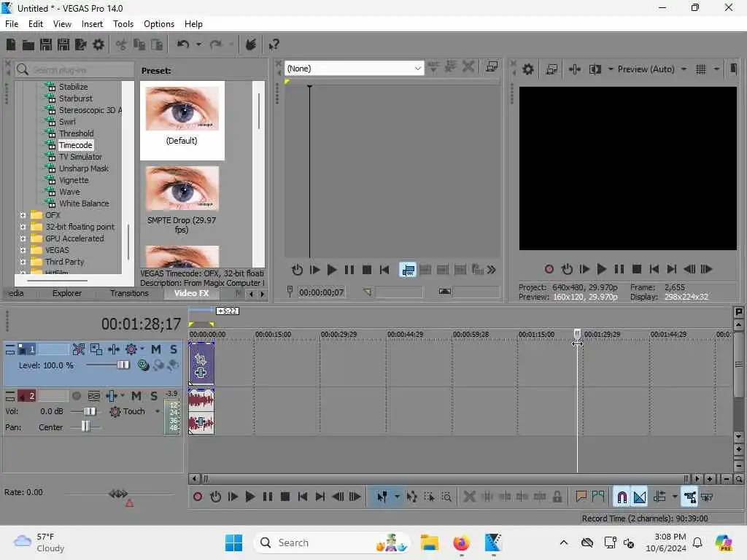Expand the Third Party folder
This screenshot has width=747, height=560.
(23, 262)
